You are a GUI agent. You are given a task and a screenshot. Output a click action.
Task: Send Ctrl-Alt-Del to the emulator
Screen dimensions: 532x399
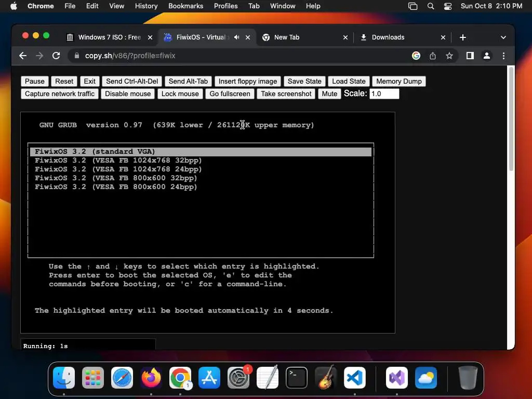point(132,81)
